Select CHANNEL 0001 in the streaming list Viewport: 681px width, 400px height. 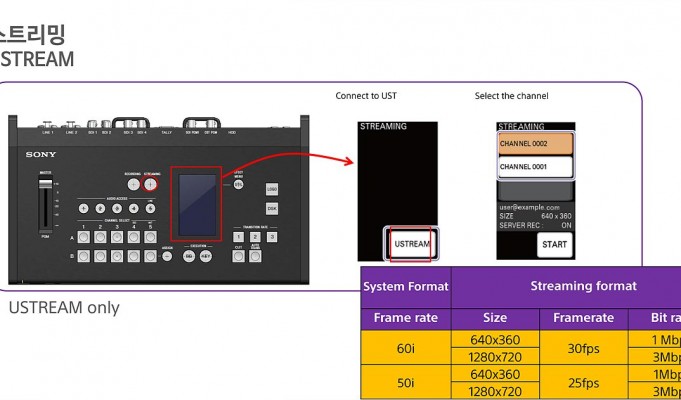[x=537, y=166]
